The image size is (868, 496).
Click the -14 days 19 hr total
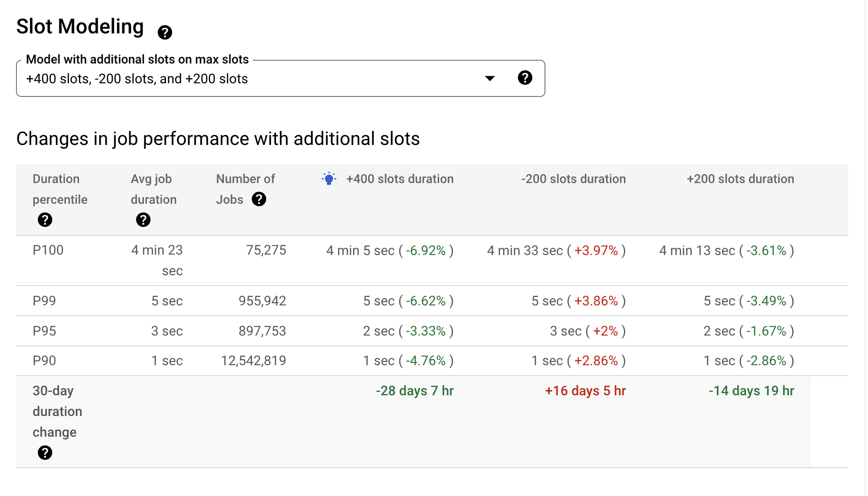coord(751,391)
